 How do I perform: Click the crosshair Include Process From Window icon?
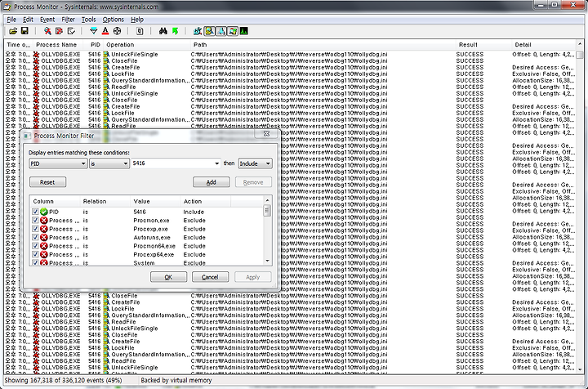pyautogui.click(x=117, y=31)
